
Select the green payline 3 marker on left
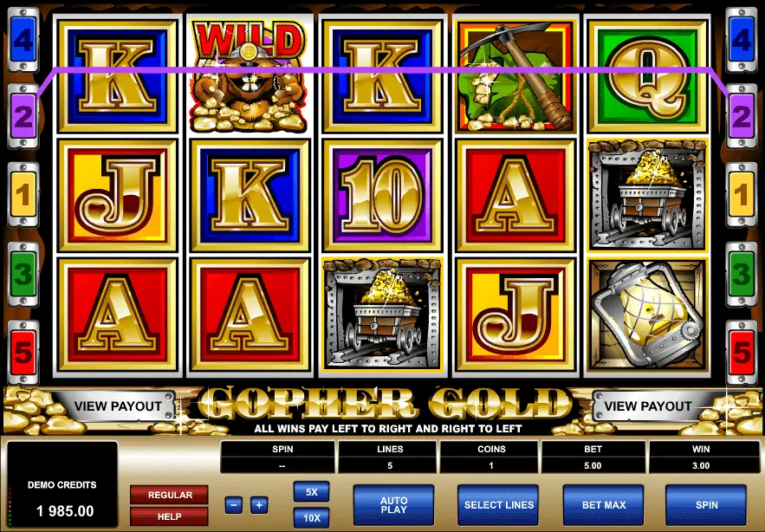(23, 274)
